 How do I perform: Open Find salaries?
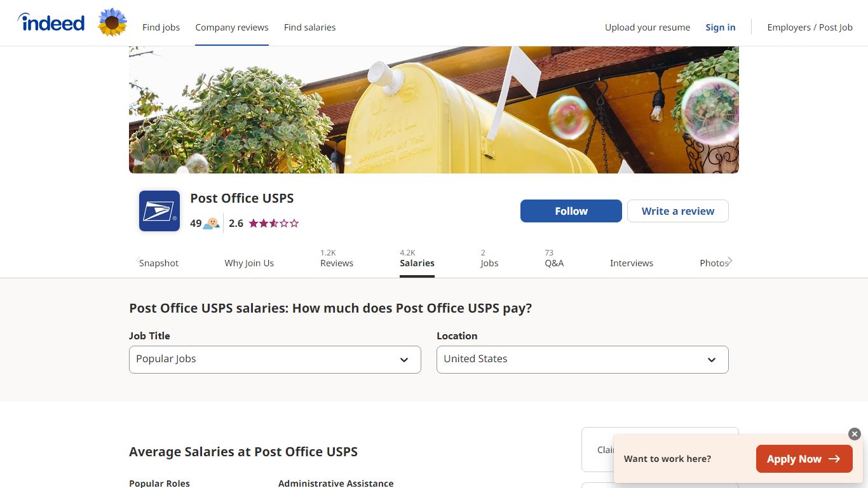pos(309,27)
